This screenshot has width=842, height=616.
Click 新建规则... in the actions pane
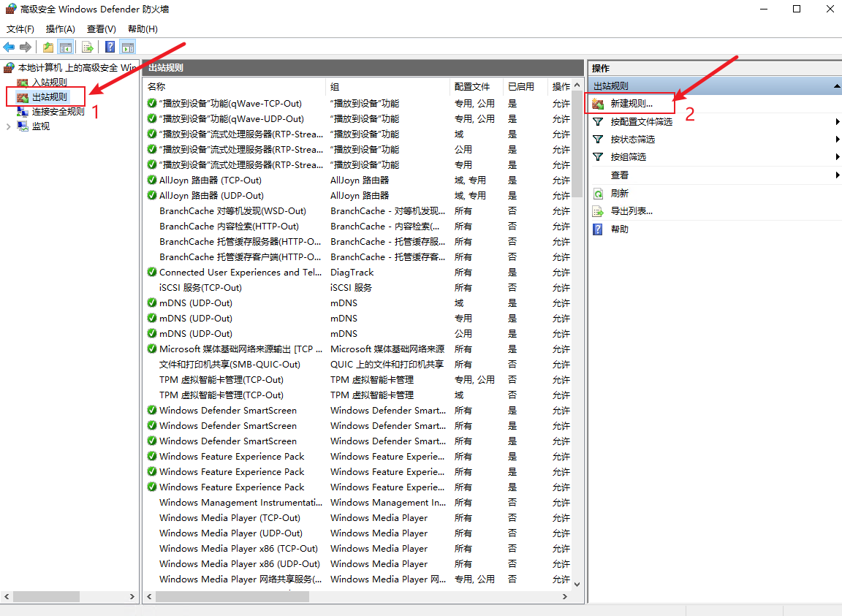[x=631, y=104]
